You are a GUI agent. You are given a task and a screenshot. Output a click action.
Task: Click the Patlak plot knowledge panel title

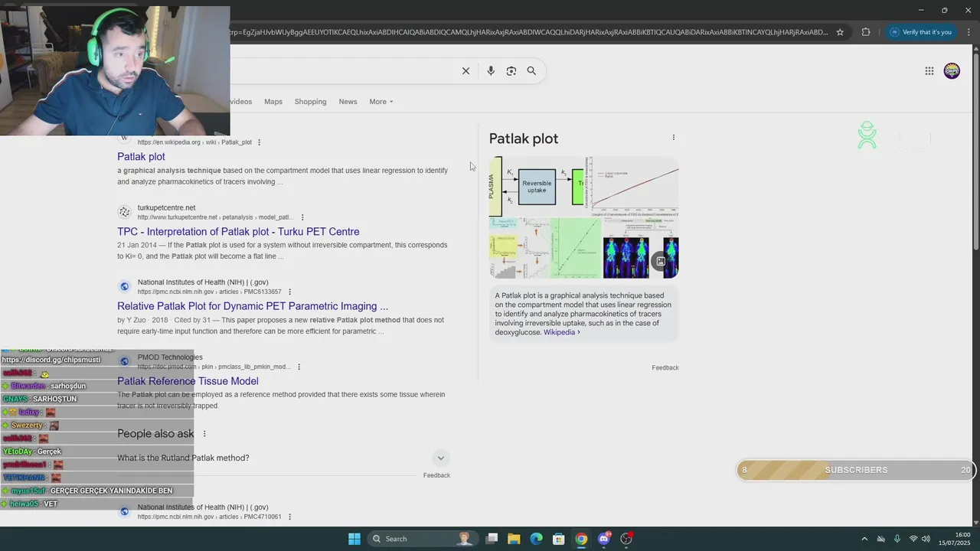point(524,139)
